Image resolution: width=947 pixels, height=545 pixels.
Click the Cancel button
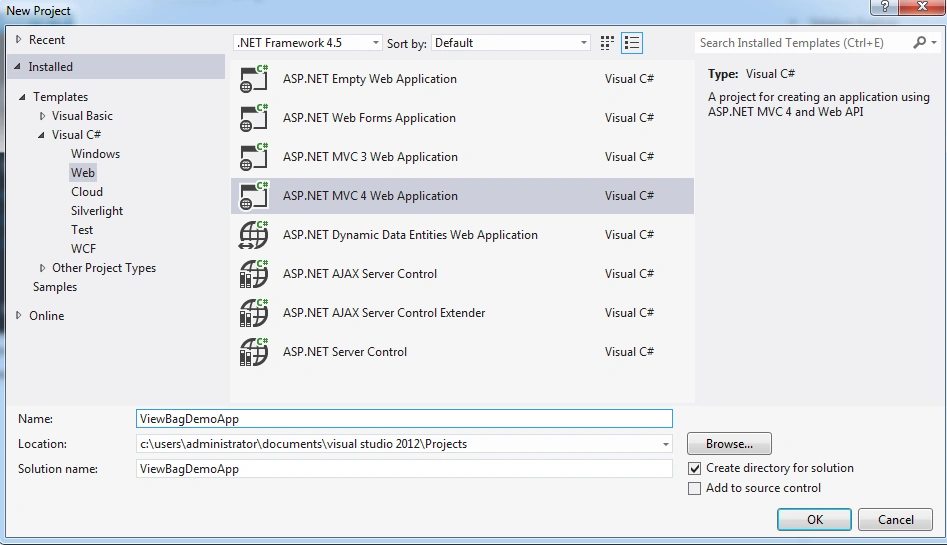896,520
